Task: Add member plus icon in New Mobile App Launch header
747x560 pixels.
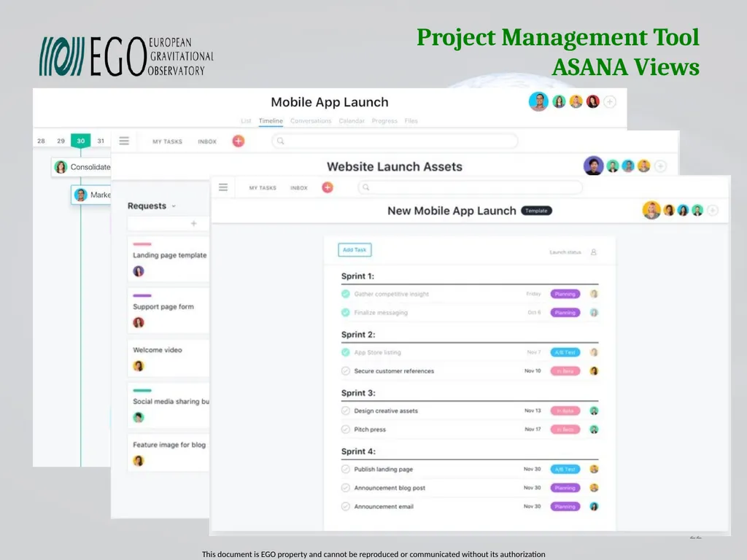Action: point(713,210)
